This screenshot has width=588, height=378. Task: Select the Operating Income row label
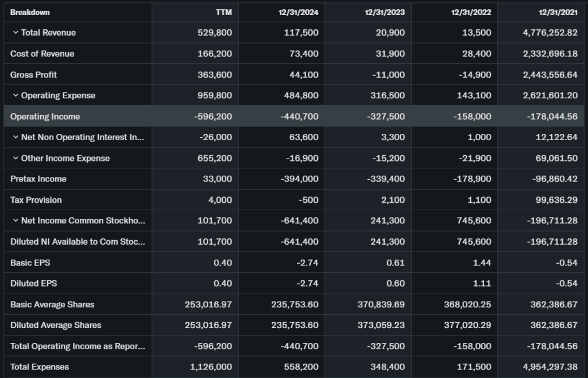45,117
